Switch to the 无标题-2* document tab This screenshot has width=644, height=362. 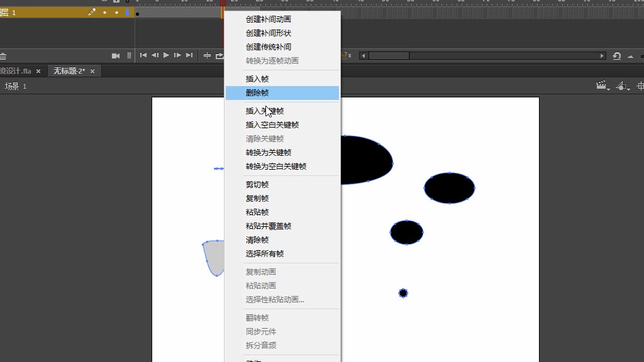point(69,71)
